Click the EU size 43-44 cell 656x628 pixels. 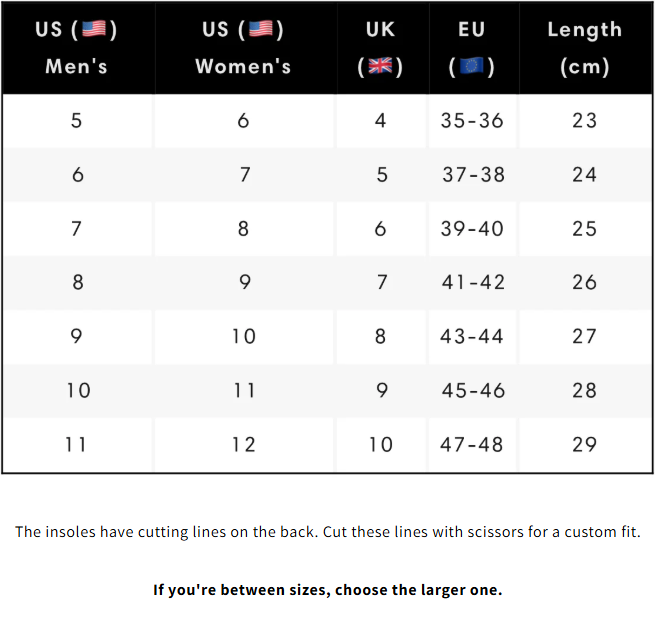[x=473, y=337]
